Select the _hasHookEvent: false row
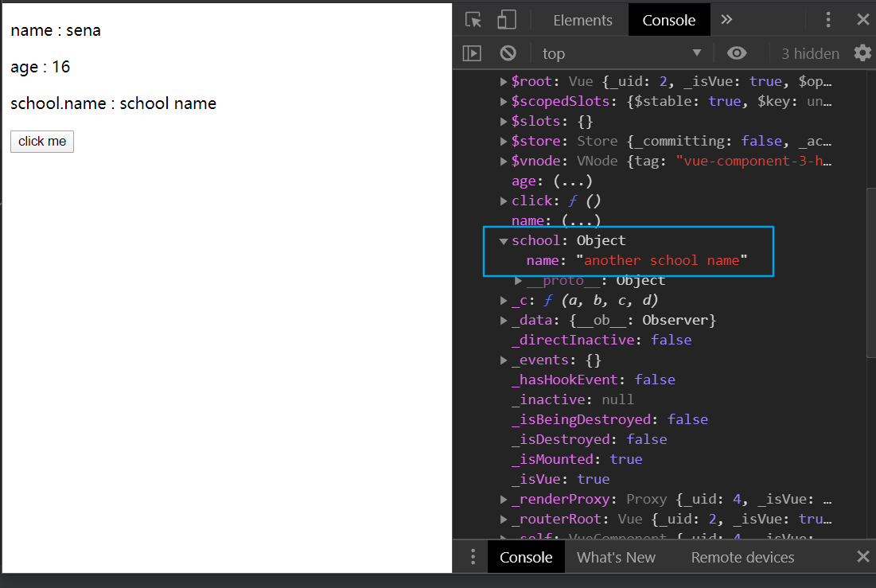 coord(594,380)
